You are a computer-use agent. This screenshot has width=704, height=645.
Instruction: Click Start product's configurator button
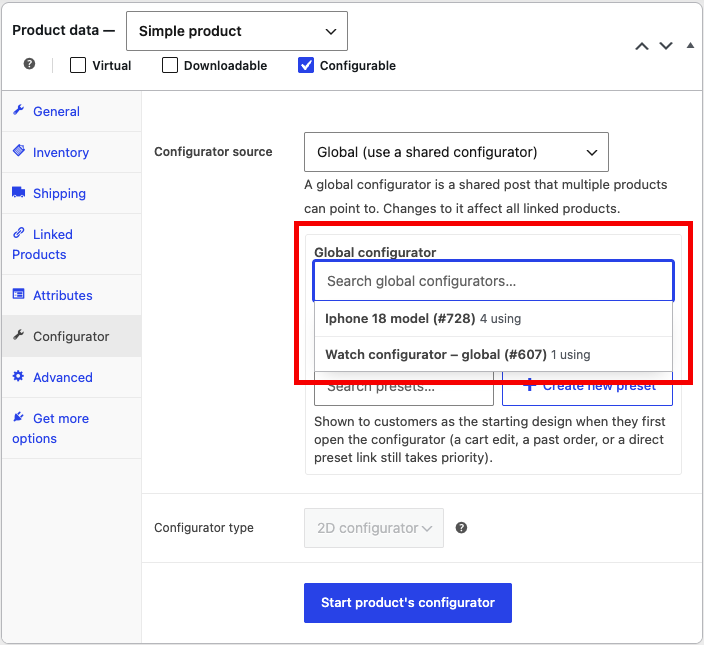coord(408,603)
